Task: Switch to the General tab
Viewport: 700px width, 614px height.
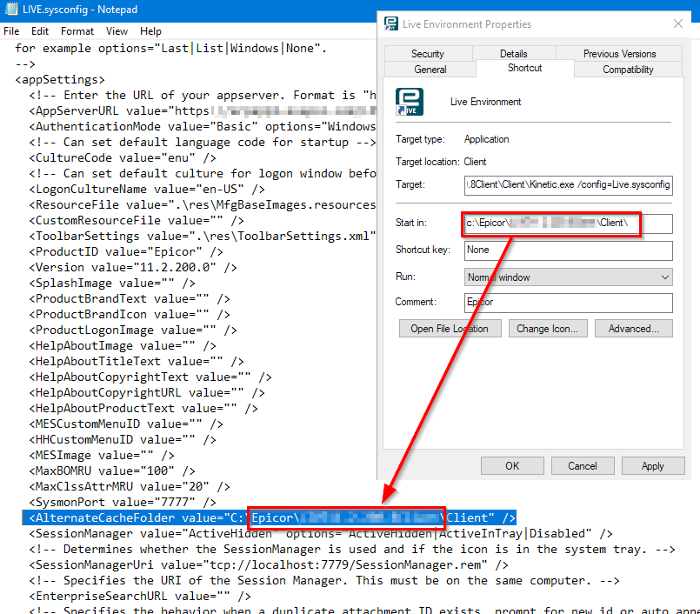Action: [430, 70]
